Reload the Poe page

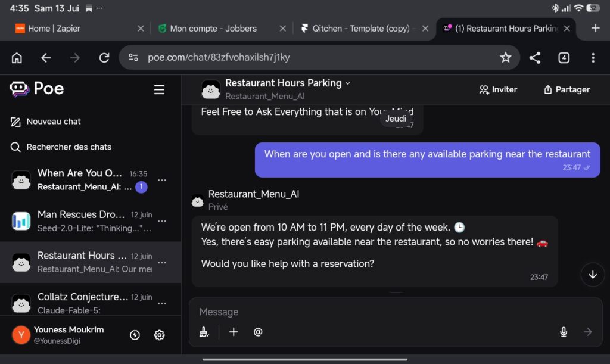[104, 58]
